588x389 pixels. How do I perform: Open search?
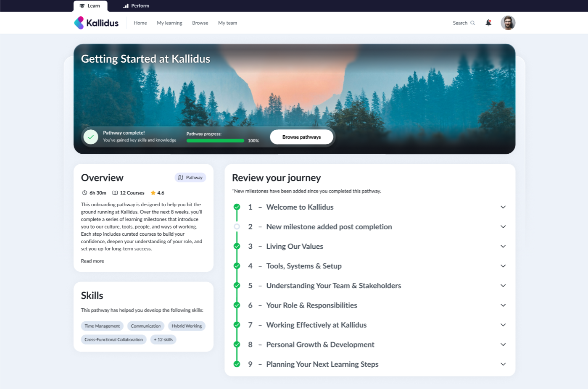(464, 23)
